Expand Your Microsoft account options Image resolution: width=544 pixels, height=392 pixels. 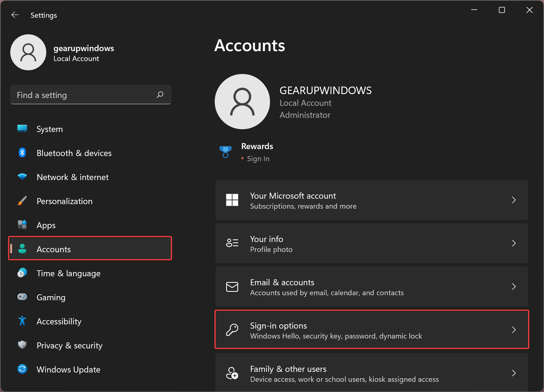(x=371, y=200)
